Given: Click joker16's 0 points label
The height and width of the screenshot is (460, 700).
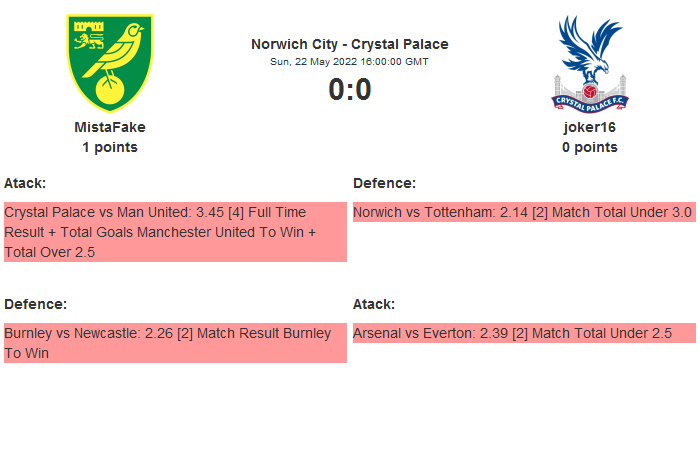Looking at the screenshot, I should 589,147.
